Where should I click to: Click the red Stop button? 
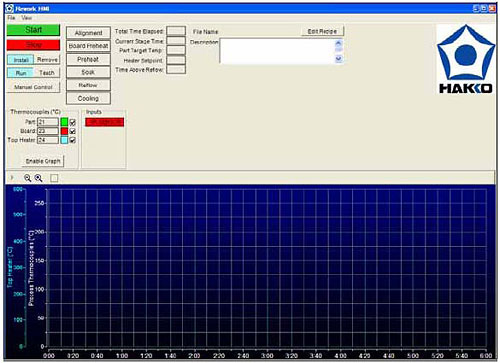[33, 45]
